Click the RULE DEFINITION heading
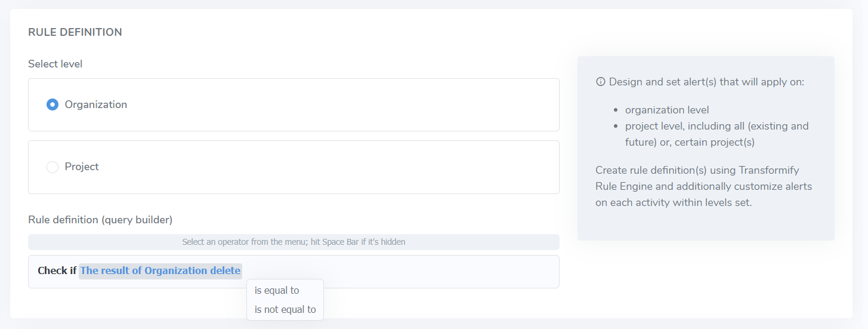The height and width of the screenshot is (329, 868). pyautogui.click(x=75, y=32)
